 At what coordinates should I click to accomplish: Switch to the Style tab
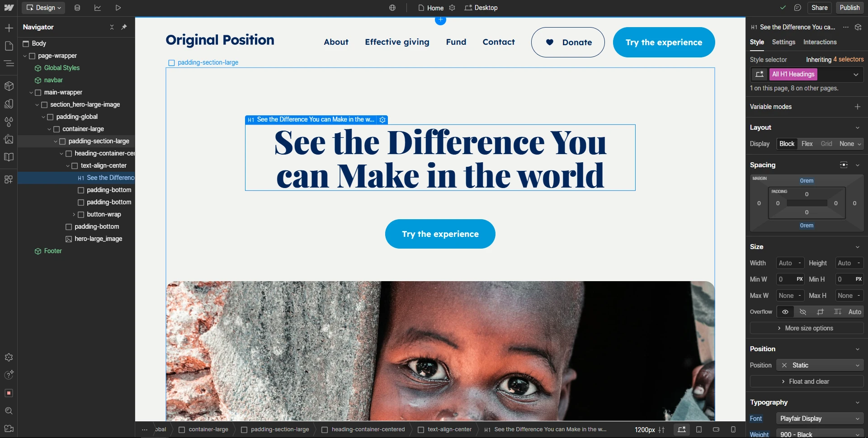coord(757,42)
